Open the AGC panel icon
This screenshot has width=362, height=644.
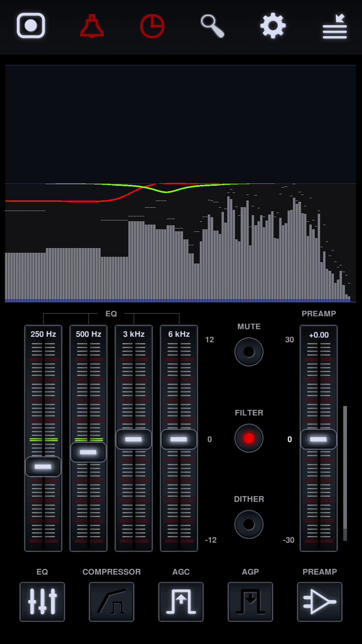click(181, 602)
